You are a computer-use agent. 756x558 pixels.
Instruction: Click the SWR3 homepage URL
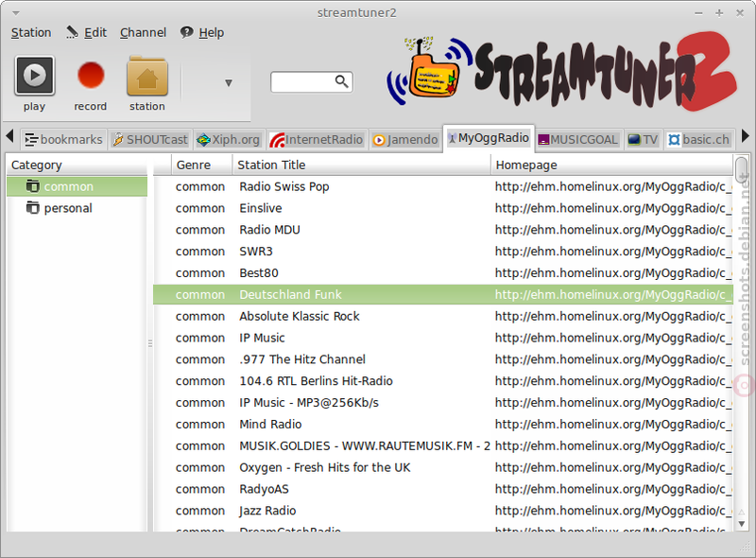[x=613, y=252]
